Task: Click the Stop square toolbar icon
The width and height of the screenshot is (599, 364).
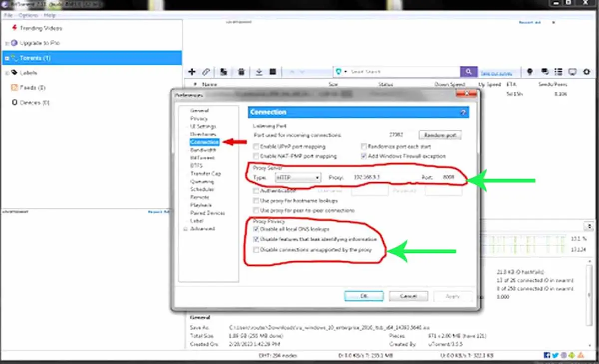Action: (273, 72)
